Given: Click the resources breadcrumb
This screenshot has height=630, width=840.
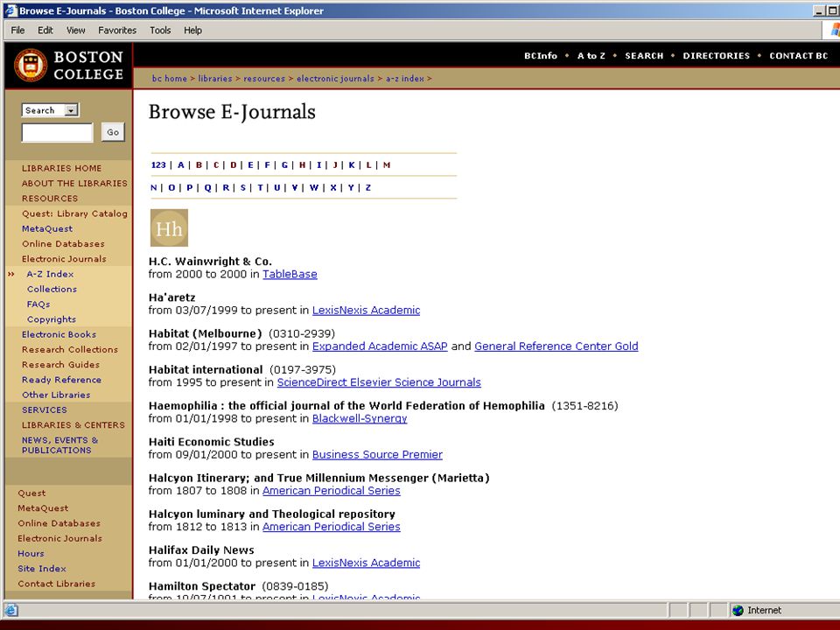Looking at the screenshot, I should point(264,78).
